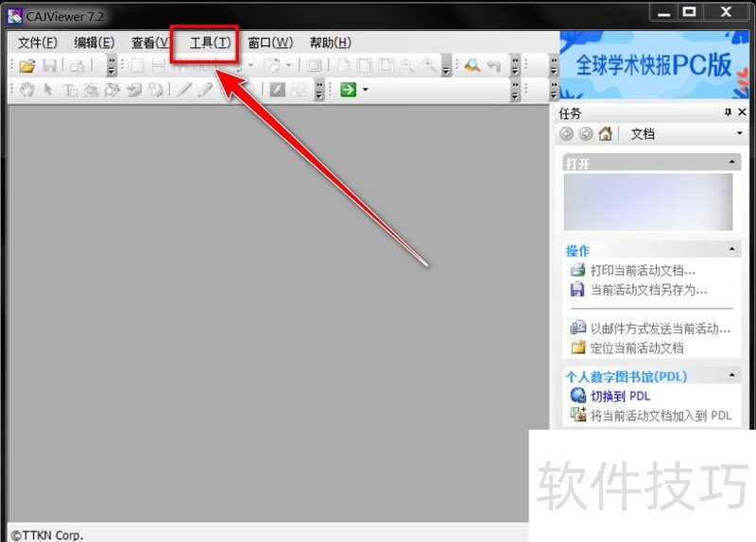The height and width of the screenshot is (542, 756).
Task: Open the 文件(F) menu
Action: [x=38, y=42]
